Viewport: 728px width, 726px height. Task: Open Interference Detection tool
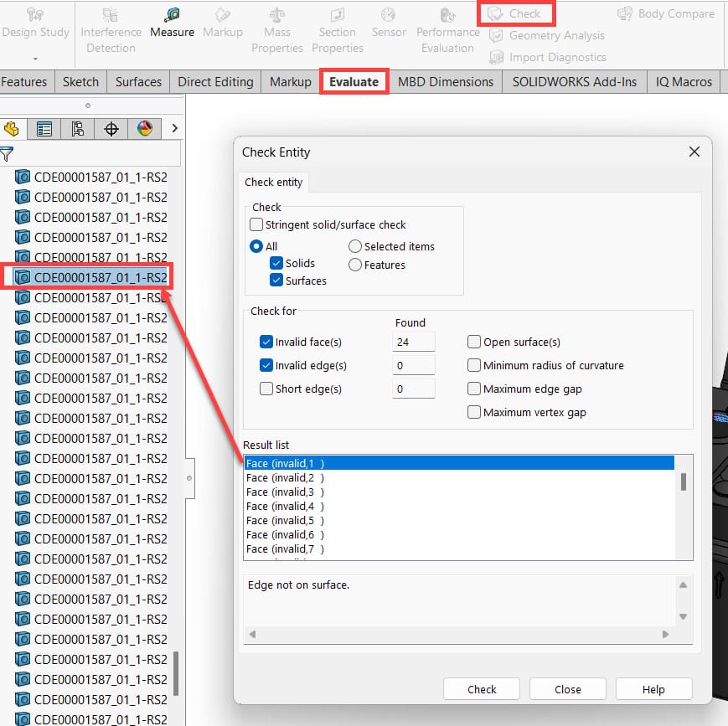click(x=110, y=15)
